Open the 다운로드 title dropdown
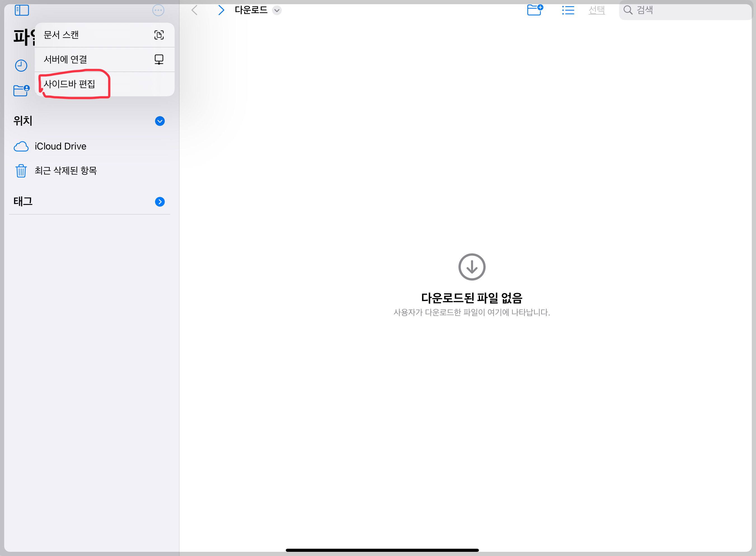This screenshot has width=756, height=556. click(277, 10)
